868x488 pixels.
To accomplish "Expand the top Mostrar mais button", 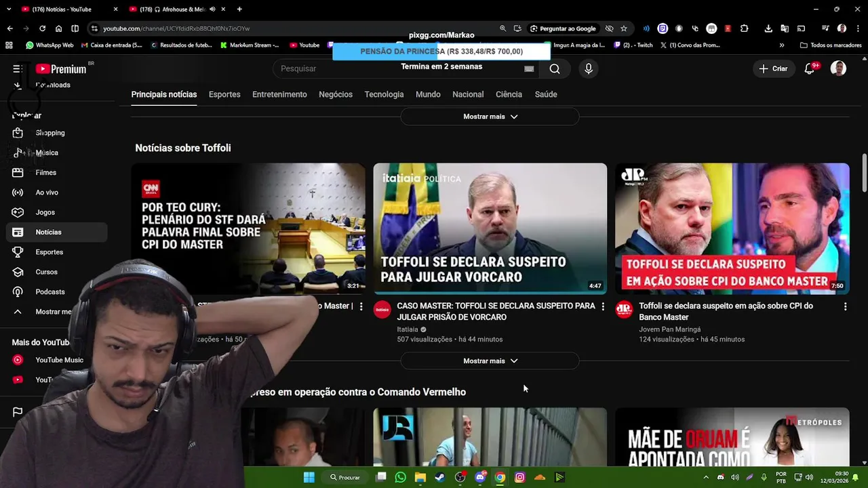I will [x=490, y=117].
